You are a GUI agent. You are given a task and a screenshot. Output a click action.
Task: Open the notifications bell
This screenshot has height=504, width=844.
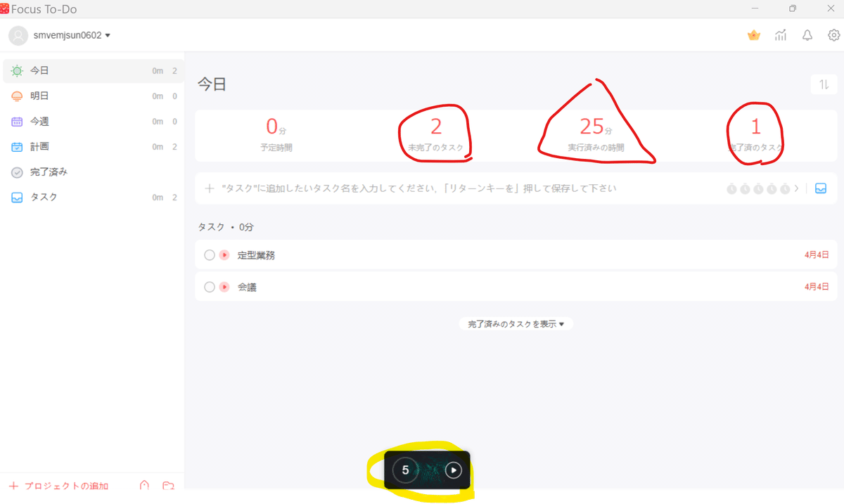(807, 35)
